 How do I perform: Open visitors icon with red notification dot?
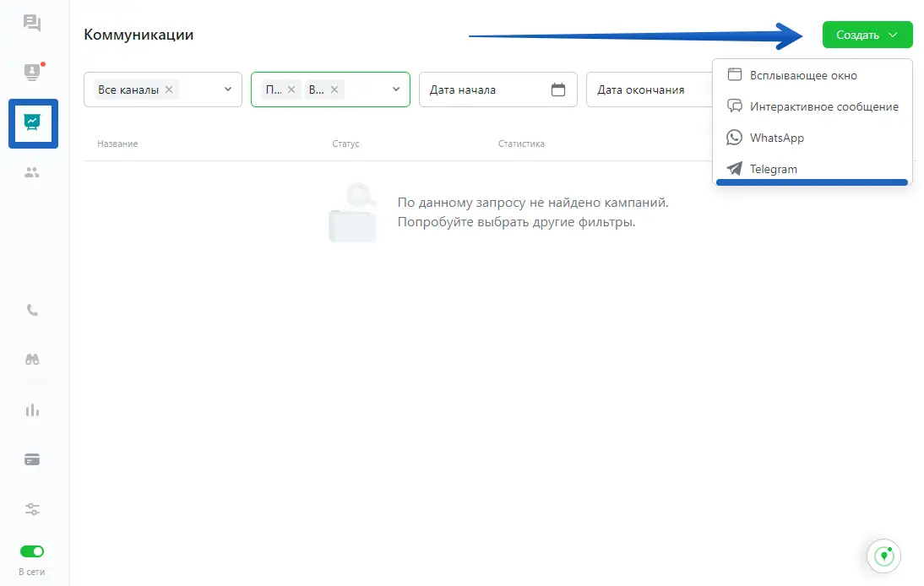(32, 72)
